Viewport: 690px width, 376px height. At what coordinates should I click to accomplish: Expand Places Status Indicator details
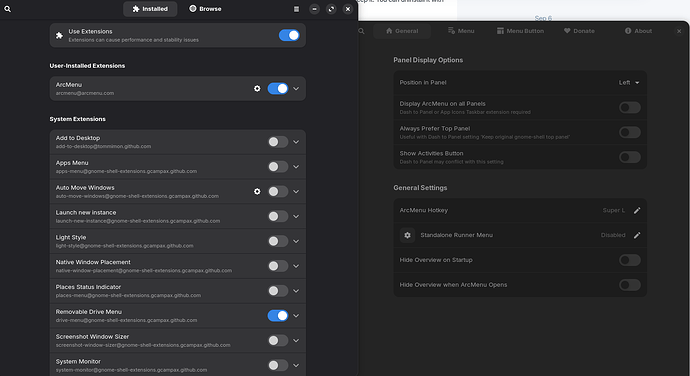(296, 291)
